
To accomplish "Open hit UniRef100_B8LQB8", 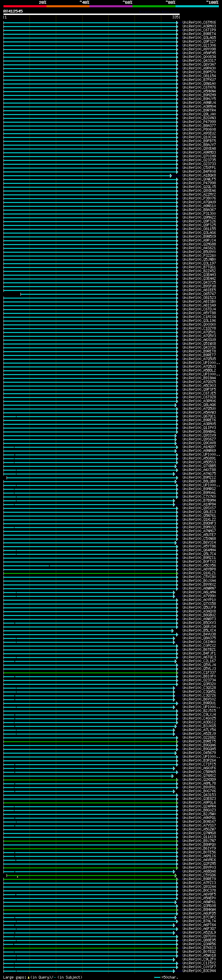I will click(x=199, y=481).
